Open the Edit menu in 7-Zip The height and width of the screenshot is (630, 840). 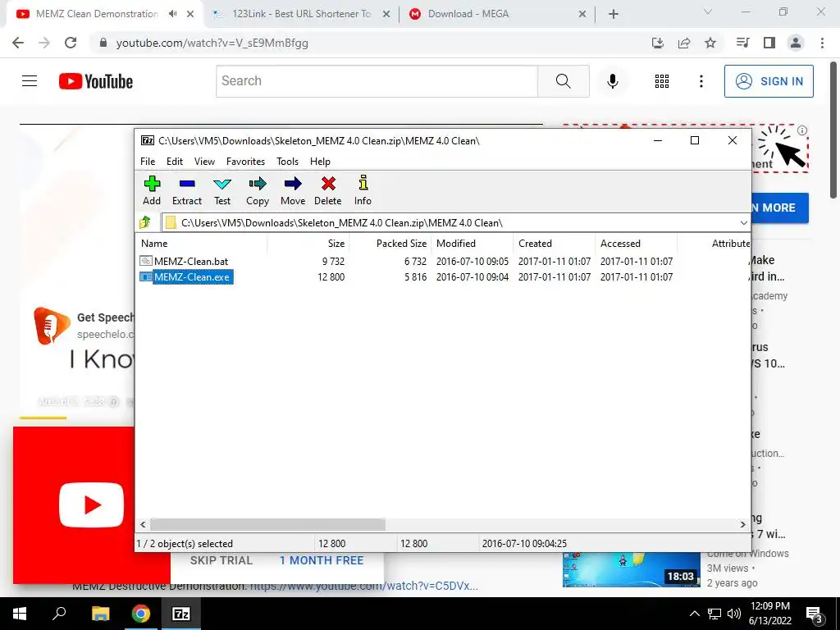175,162
